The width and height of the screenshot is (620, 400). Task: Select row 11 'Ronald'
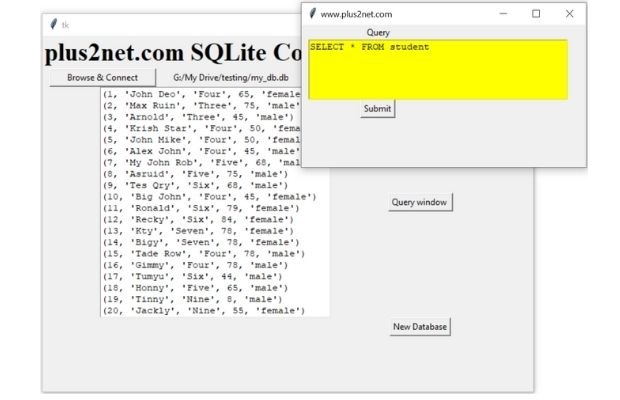[201, 208]
